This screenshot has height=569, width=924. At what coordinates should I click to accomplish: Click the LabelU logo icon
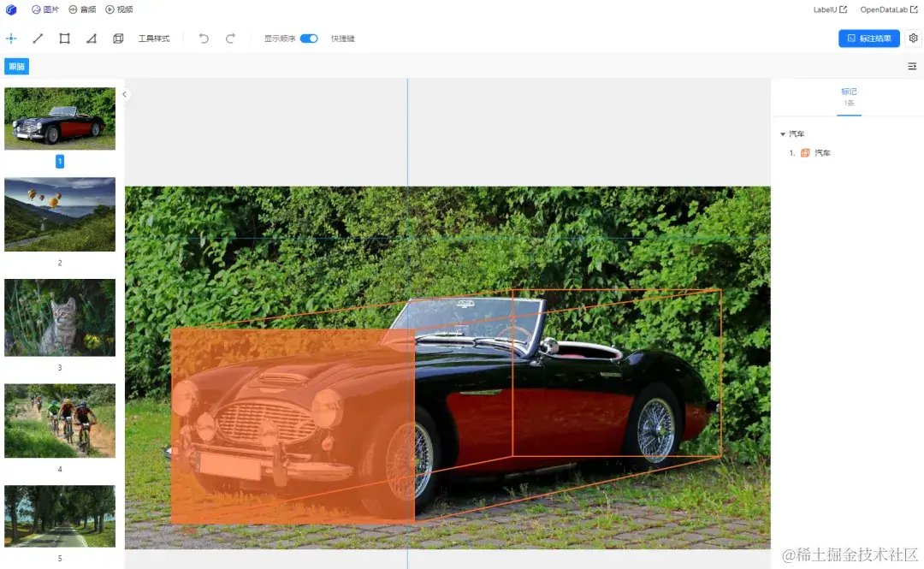pos(11,9)
